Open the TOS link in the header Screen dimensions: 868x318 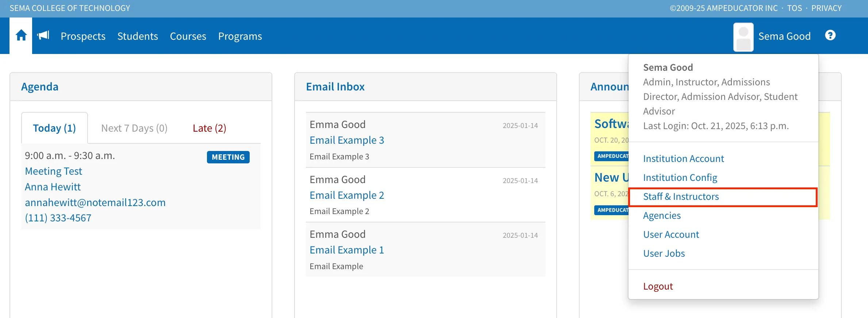point(794,8)
